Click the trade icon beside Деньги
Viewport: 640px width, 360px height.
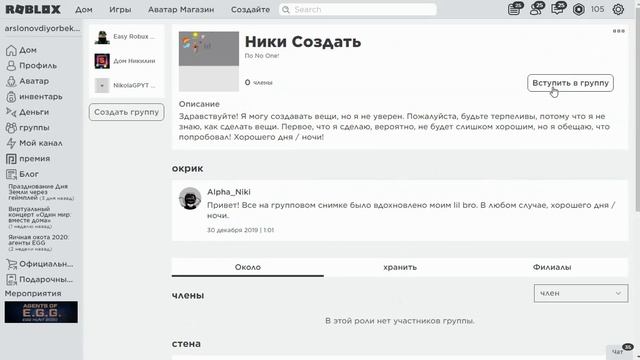pos(11,112)
